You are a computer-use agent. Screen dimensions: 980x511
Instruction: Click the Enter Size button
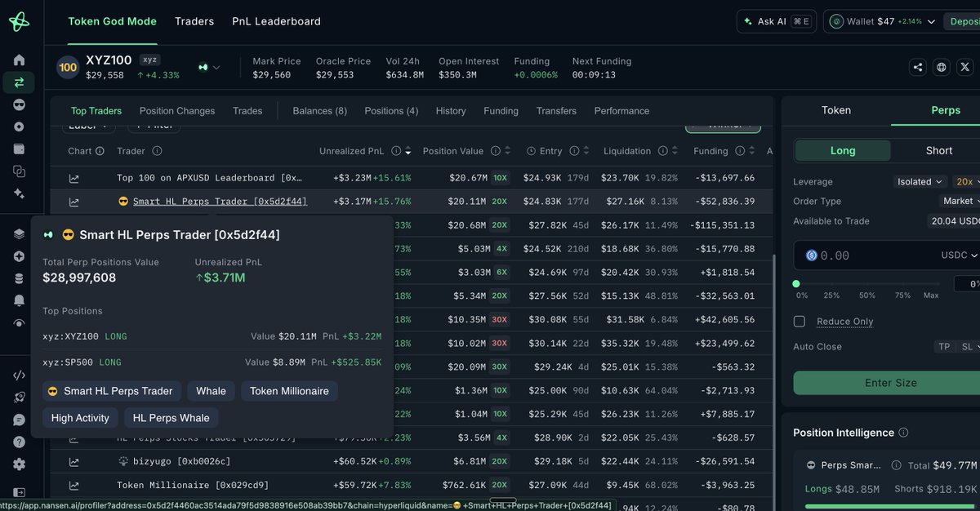tap(890, 383)
